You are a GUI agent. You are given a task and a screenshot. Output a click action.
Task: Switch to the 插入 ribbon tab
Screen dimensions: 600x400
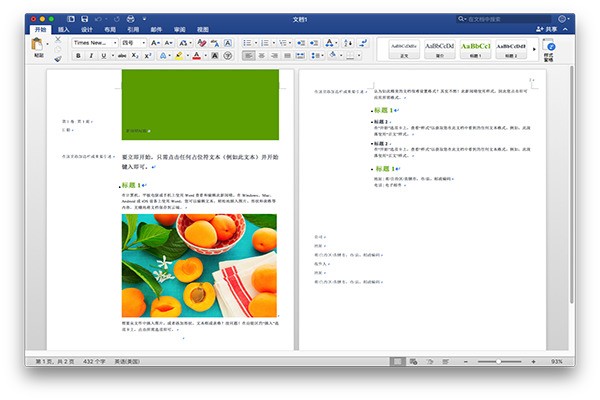tap(63, 30)
